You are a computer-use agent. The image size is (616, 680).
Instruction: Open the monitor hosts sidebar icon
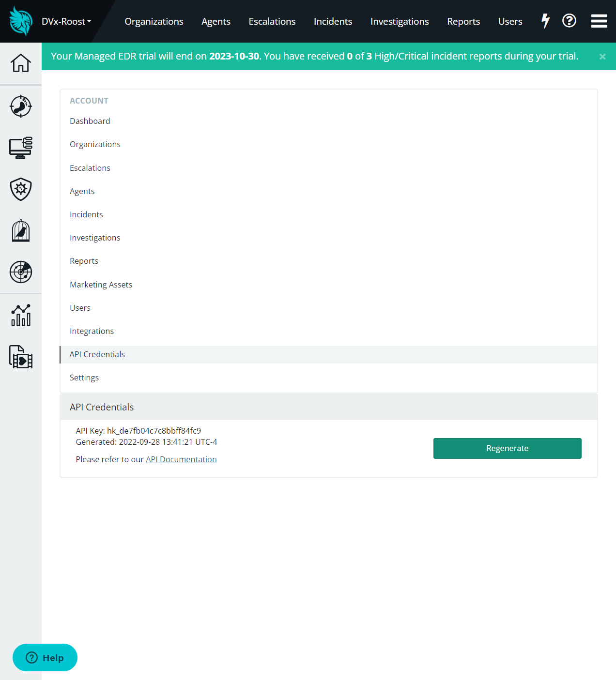(21, 148)
